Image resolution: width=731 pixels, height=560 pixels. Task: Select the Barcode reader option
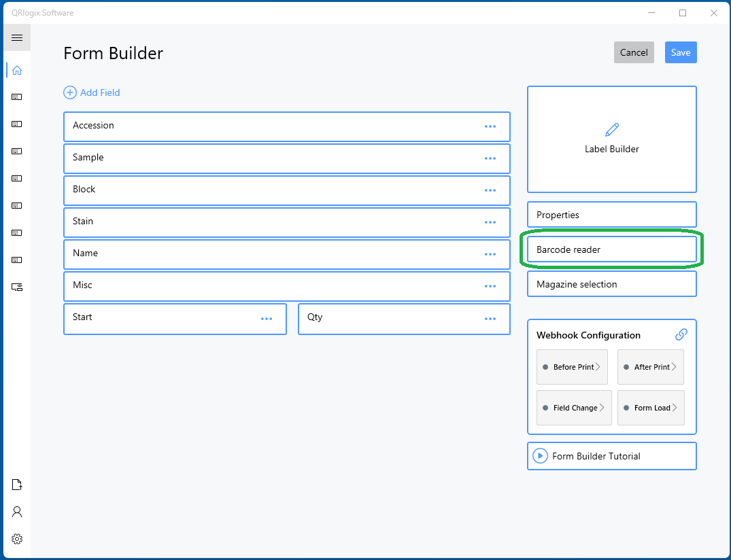click(611, 249)
